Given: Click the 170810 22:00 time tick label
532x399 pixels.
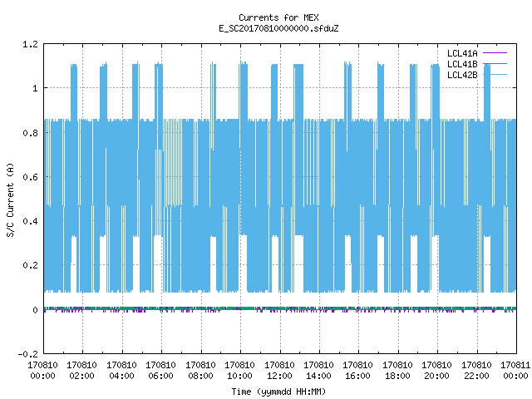Looking at the screenshot, I should click(476, 371).
